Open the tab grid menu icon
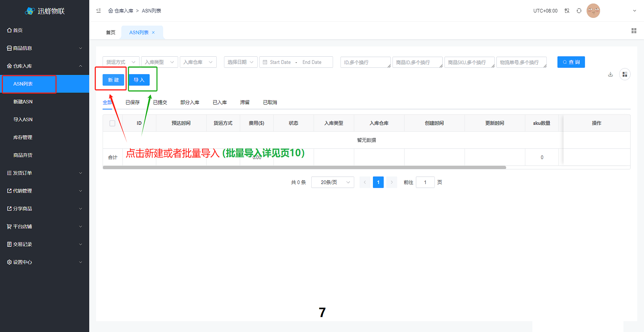The height and width of the screenshot is (332, 644). [634, 31]
